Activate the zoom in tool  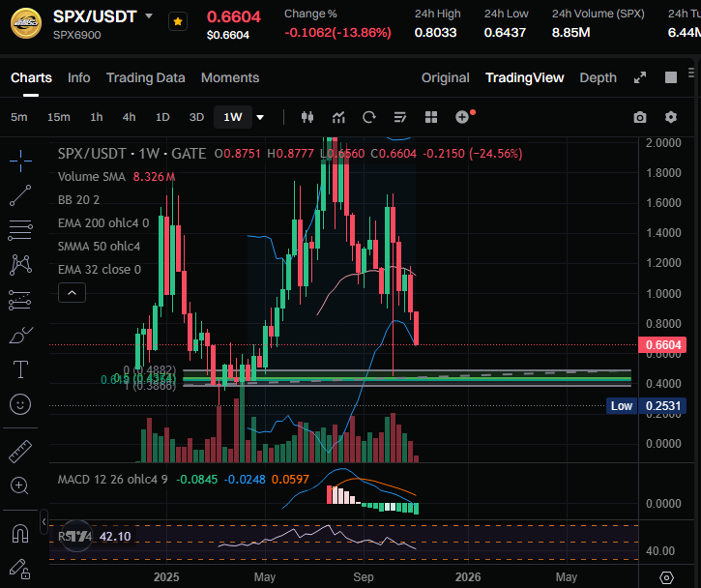click(x=19, y=485)
